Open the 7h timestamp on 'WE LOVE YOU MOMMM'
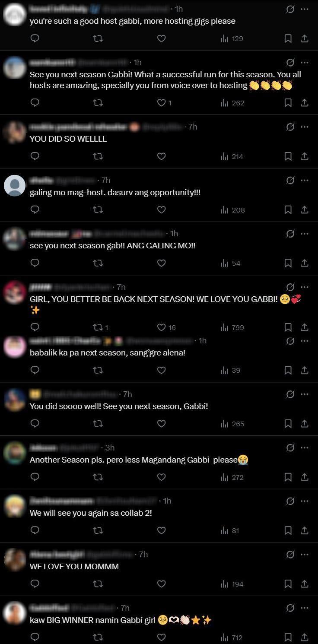 [x=143, y=554]
